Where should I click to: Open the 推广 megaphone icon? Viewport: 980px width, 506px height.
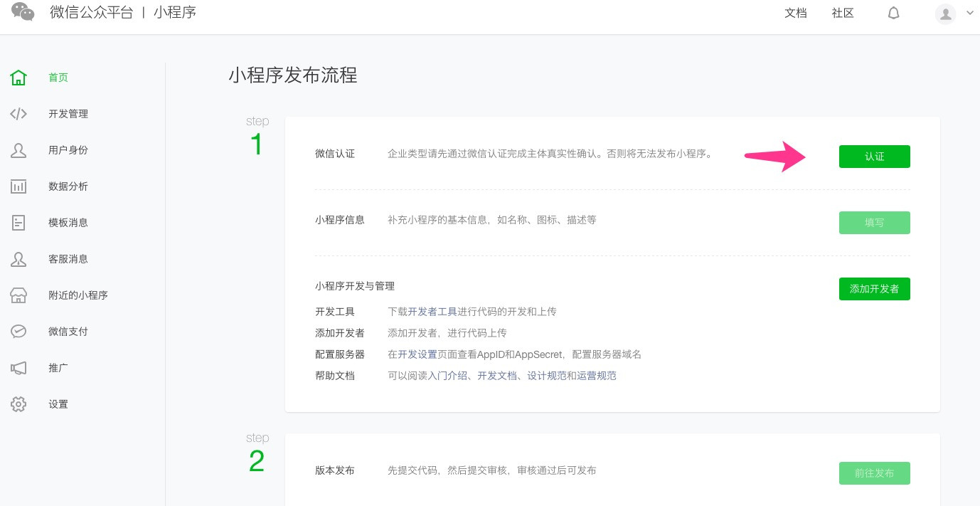(x=18, y=368)
